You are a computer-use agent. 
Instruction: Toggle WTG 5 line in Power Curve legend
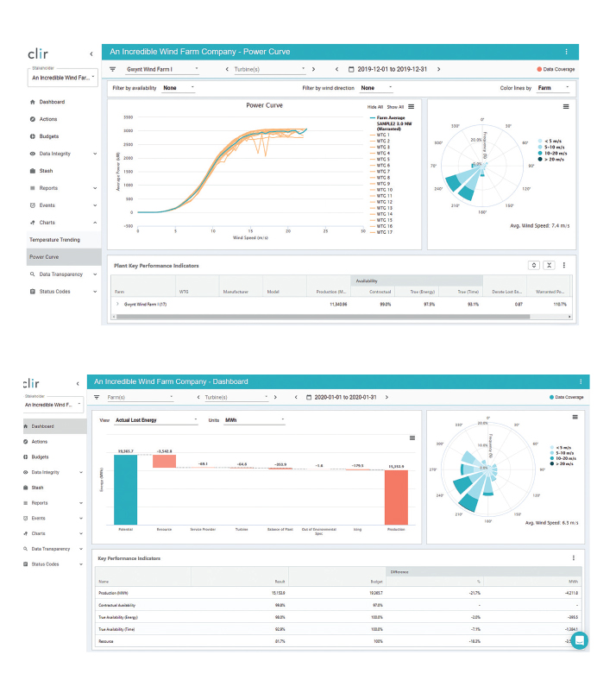380,160
